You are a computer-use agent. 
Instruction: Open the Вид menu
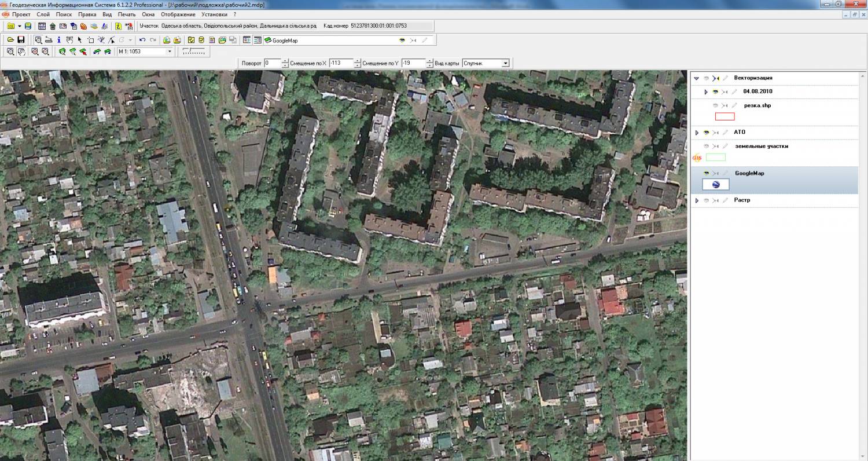tap(107, 14)
